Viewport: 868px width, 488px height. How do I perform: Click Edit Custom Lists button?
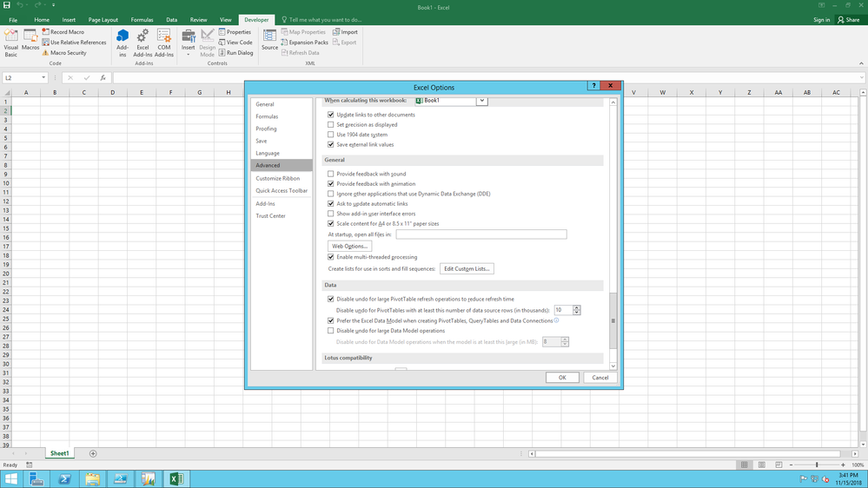(467, 269)
